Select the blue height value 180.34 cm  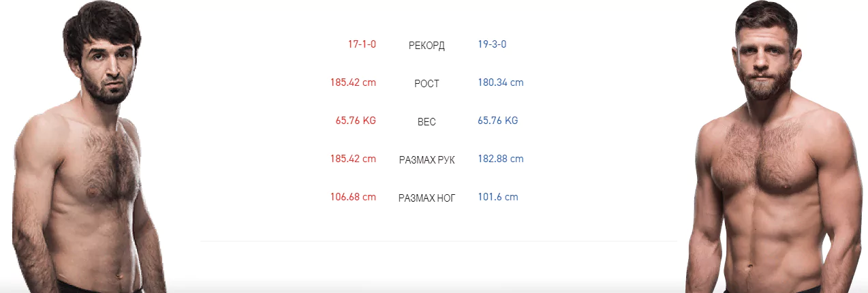point(501,82)
